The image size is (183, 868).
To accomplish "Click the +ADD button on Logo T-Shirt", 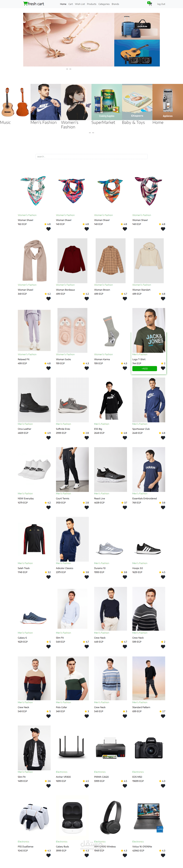I will pyautogui.click(x=145, y=369).
